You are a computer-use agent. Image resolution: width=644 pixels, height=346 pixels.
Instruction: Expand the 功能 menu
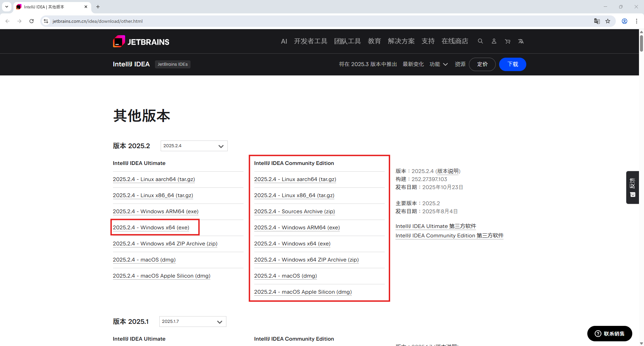click(x=439, y=64)
